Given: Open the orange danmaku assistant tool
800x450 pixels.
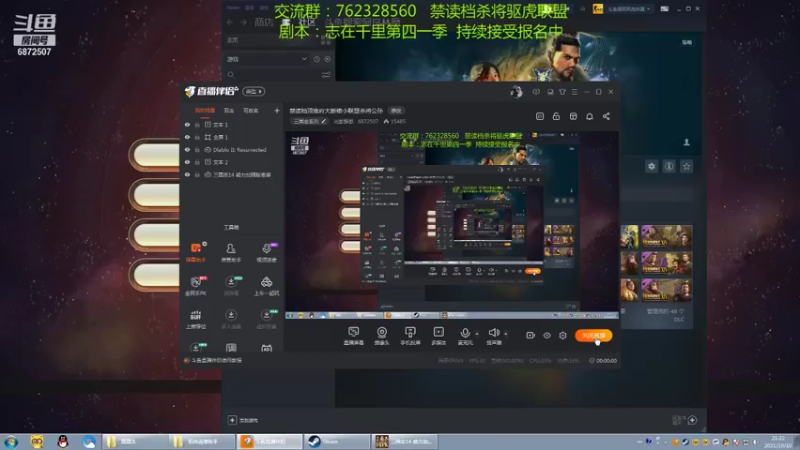Looking at the screenshot, I should (196, 252).
